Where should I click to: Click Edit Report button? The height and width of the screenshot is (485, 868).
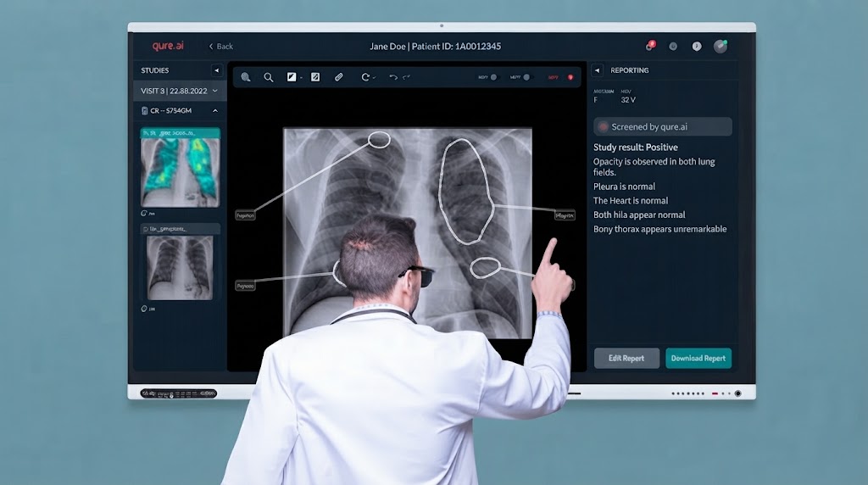(x=626, y=358)
